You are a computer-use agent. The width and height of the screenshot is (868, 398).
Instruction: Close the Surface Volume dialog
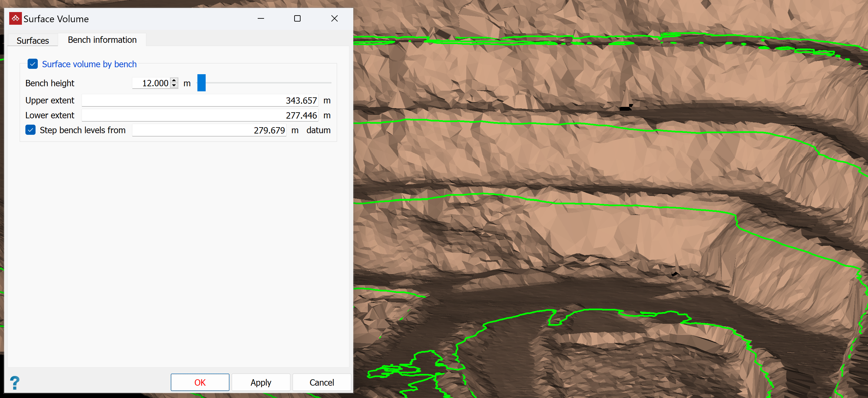(334, 18)
